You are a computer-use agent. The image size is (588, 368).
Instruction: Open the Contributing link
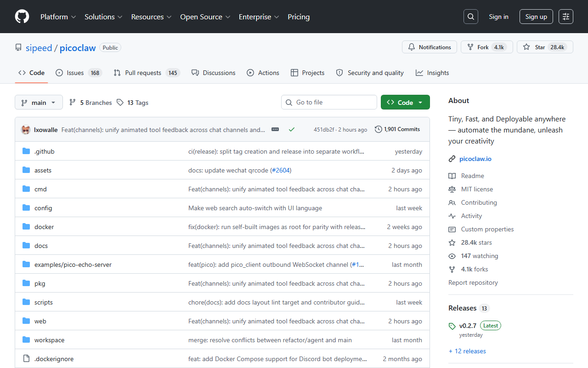(479, 202)
